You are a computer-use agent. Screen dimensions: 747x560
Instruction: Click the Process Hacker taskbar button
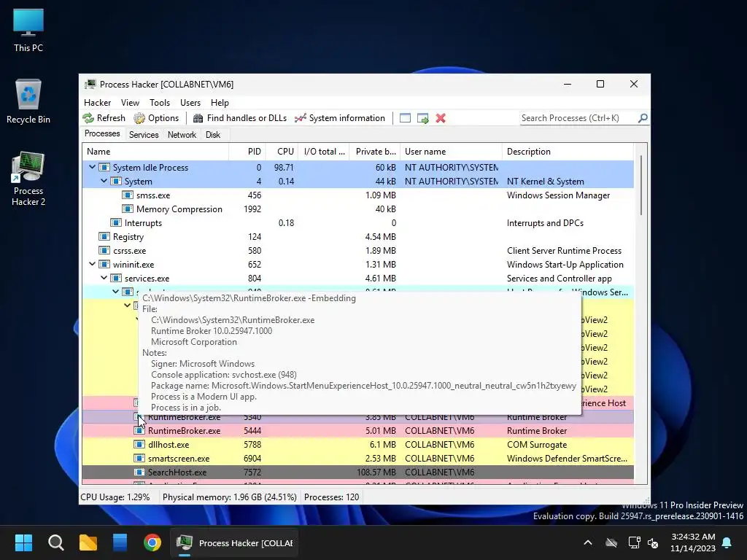coord(234,542)
